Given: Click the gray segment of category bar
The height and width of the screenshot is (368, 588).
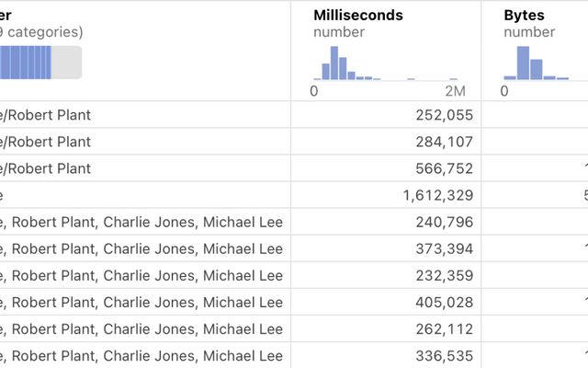Looking at the screenshot, I should pyautogui.click(x=66, y=63).
